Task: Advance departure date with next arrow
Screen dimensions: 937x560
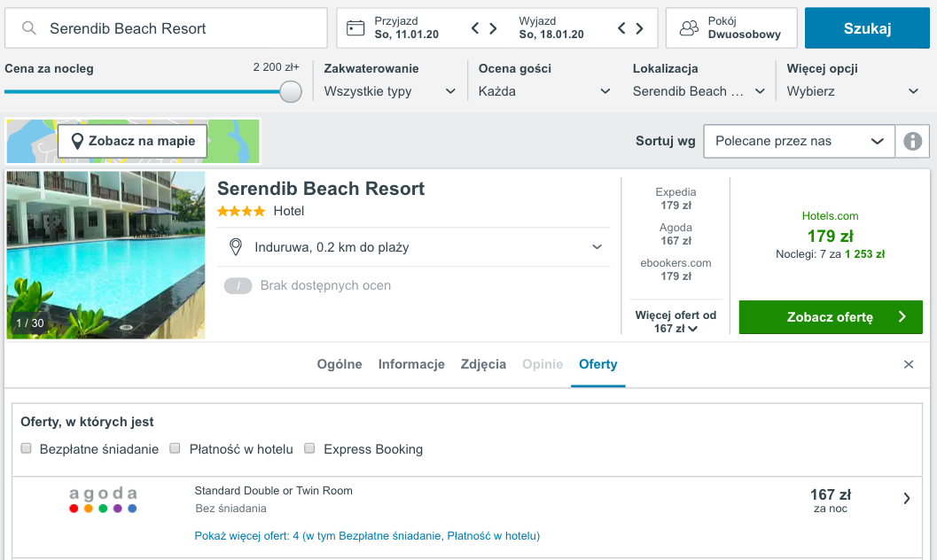Action: pos(639,28)
